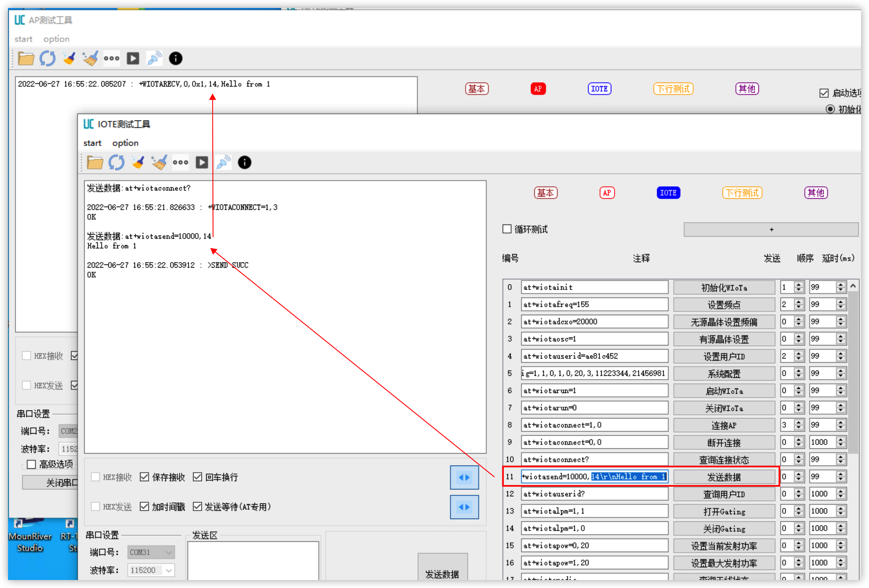Click three-dots icon in IOTE toolbar
This screenshot has width=869, height=588.
tap(181, 163)
